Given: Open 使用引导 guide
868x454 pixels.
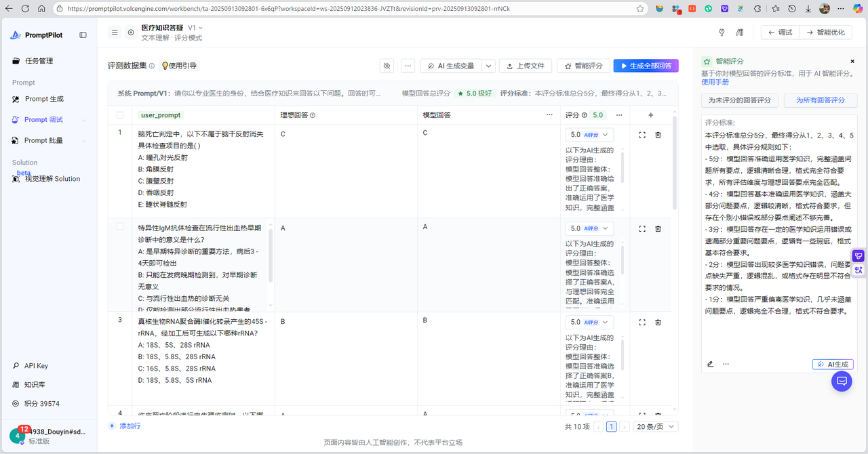Looking at the screenshot, I should (x=179, y=66).
